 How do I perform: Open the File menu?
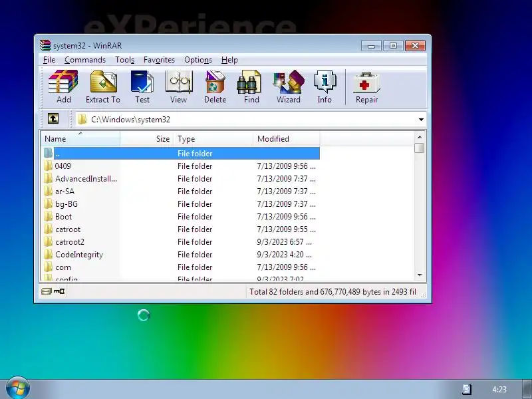click(49, 60)
